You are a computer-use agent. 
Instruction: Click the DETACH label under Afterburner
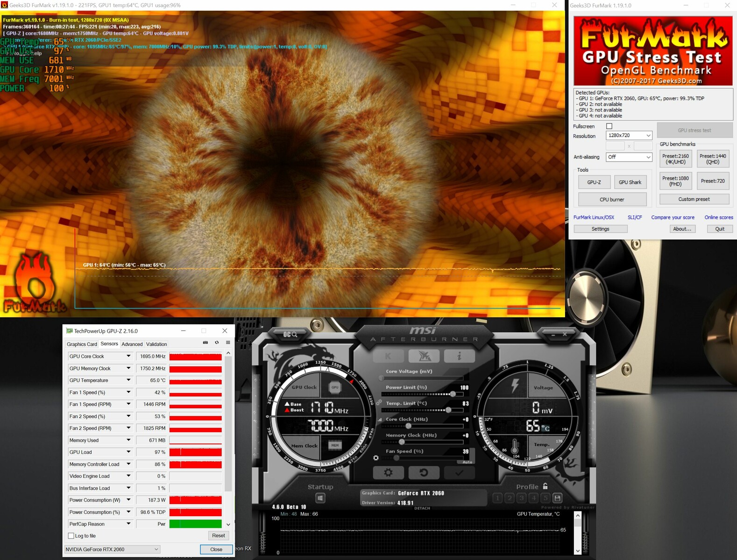point(422,508)
